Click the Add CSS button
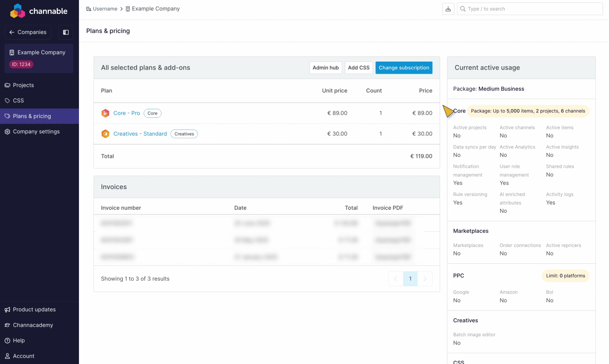 [359, 68]
